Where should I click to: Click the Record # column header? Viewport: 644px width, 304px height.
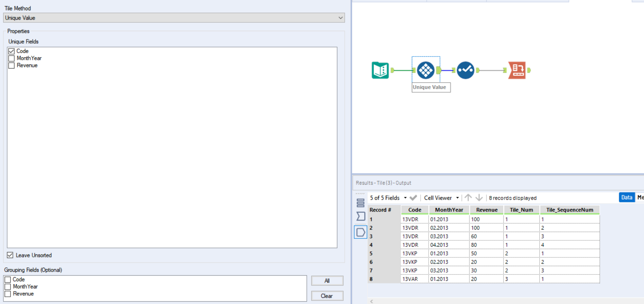(384, 210)
